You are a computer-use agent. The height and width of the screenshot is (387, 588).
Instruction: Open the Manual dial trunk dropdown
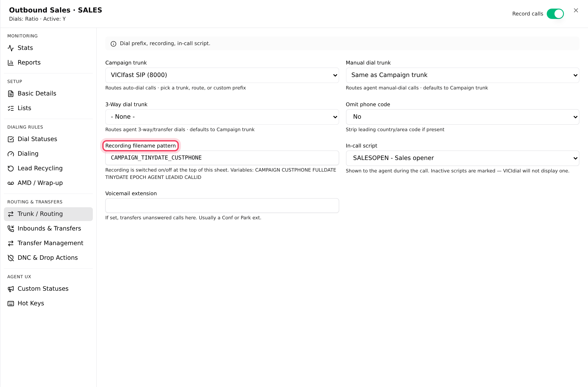(462, 75)
